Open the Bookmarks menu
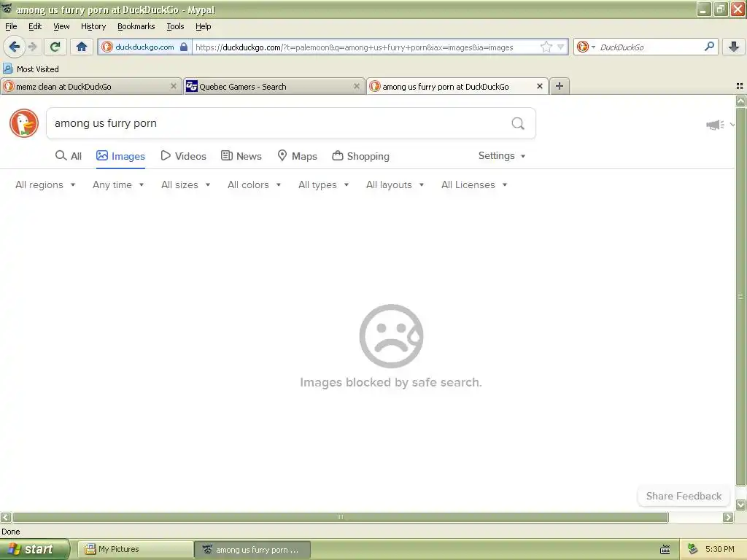 tap(136, 26)
